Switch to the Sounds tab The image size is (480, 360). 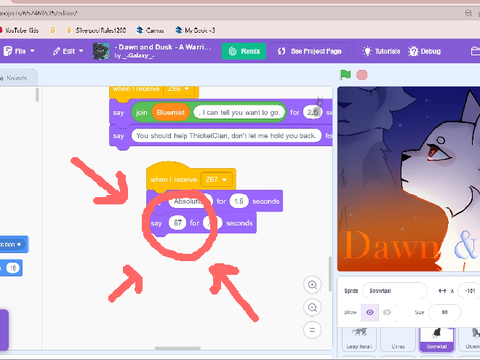pyautogui.click(x=16, y=78)
